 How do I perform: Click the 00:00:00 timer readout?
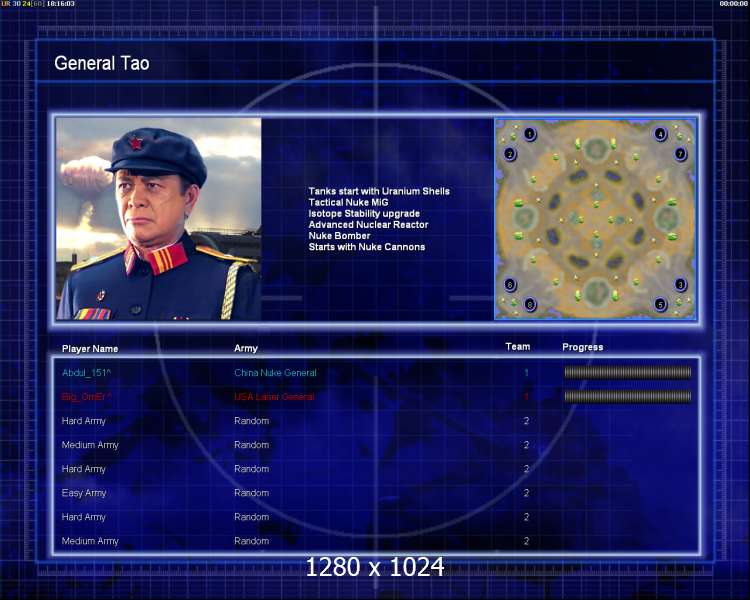(x=734, y=3)
